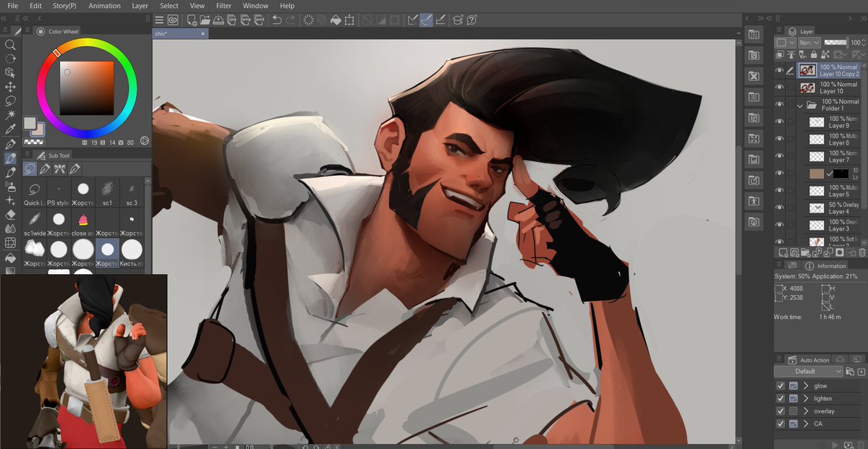Open the Layer menu

140,6
